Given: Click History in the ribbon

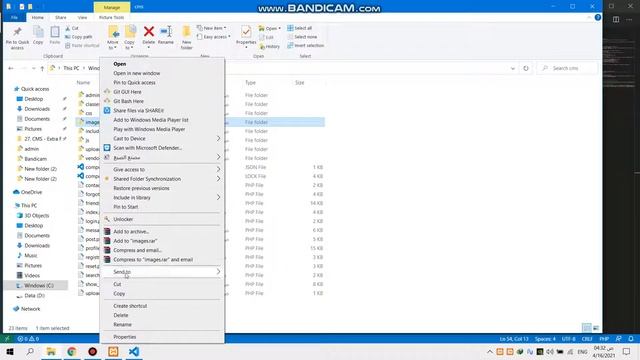Looking at the screenshot, I should pyautogui.click(x=269, y=47).
